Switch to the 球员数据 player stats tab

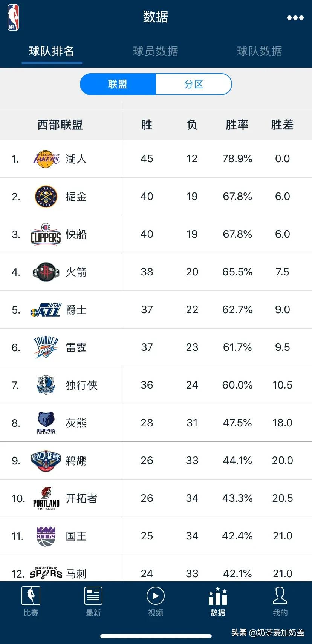tap(156, 51)
